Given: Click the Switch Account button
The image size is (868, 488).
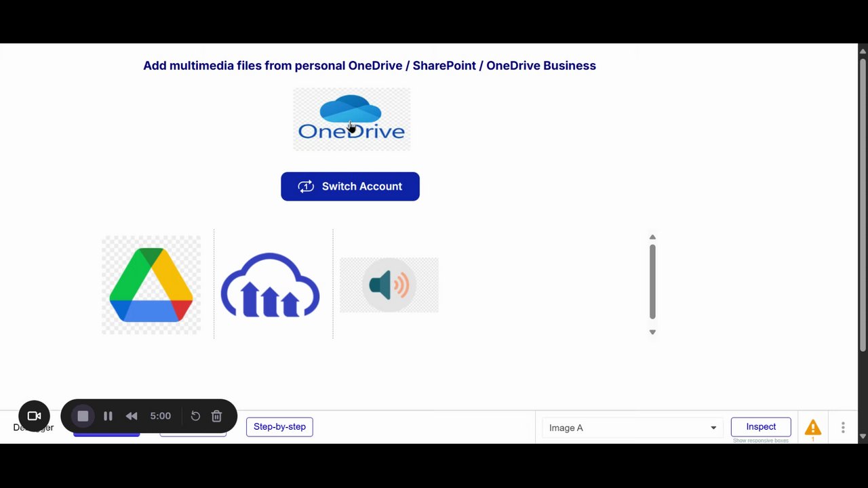Looking at the screenshot, I should point(350,186).
